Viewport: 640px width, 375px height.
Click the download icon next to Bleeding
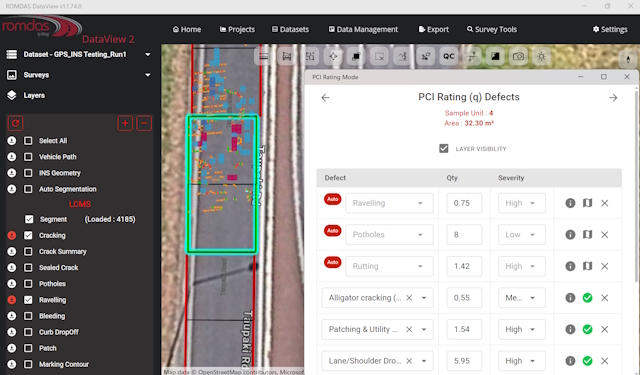[x=12, y=316]
